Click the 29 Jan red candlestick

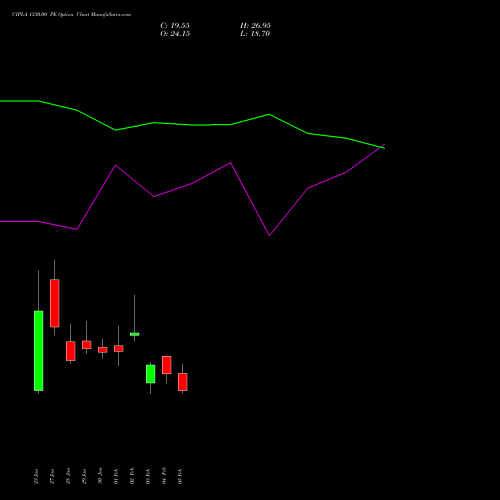pyautogui.click(x=87, y=345)
